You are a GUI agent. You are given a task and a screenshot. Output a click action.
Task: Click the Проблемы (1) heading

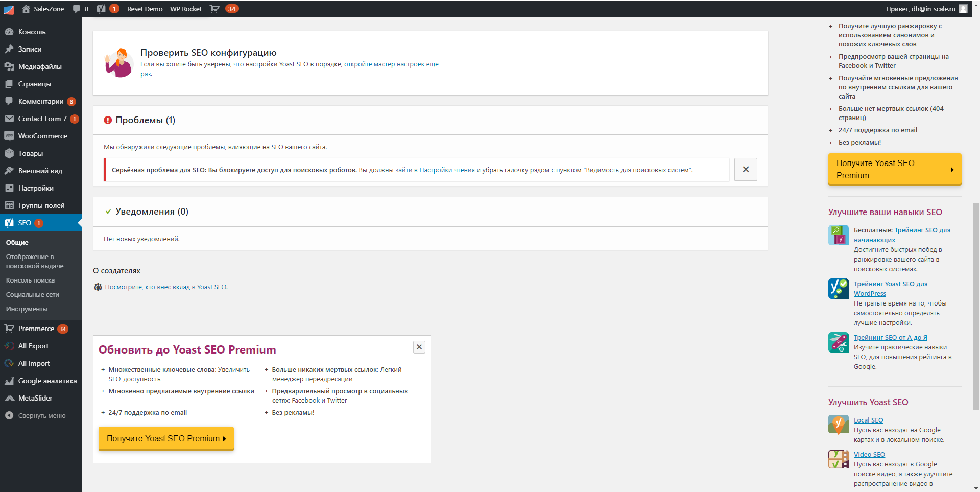point(146,120)
